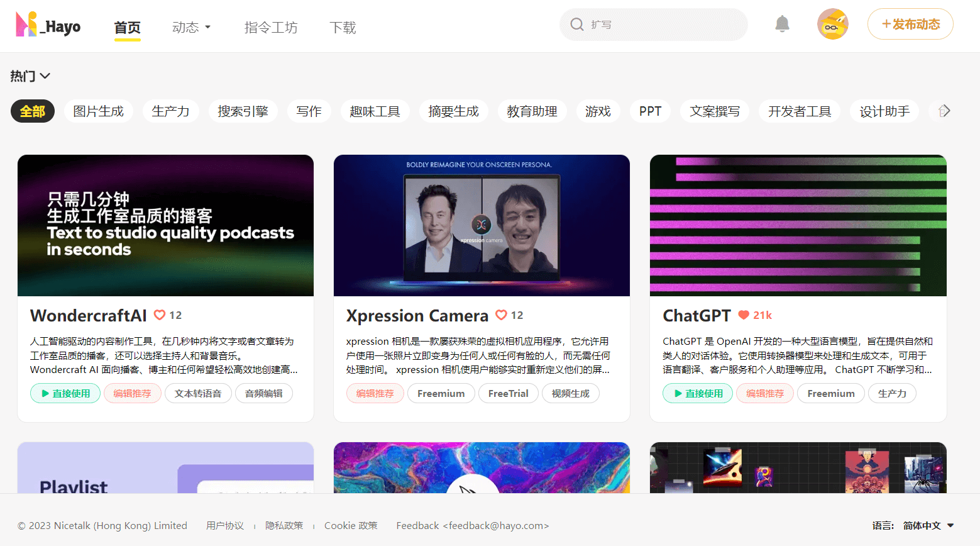Open WondercraftAI title link

click(x=89, y=315)
